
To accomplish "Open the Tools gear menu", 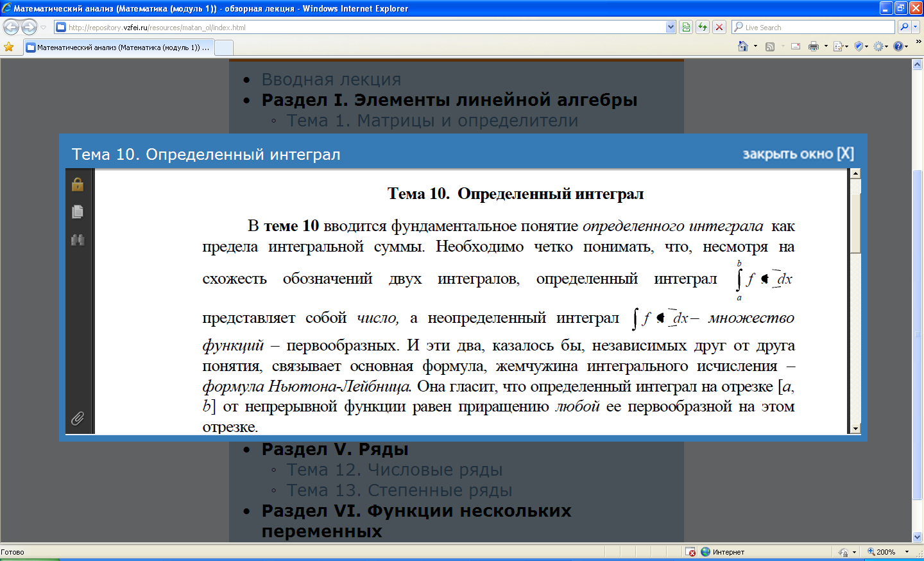I will tap(880, 46).
